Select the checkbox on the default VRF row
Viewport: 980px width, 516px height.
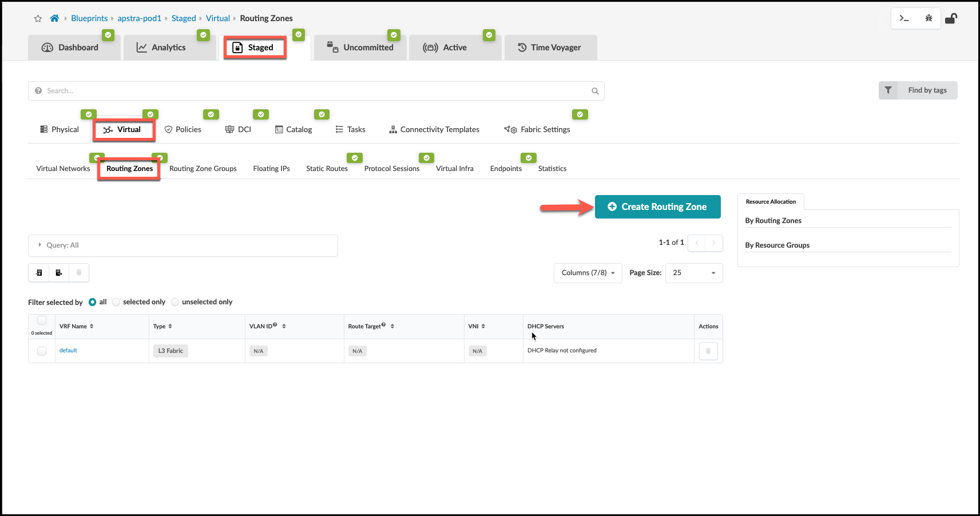coord(41,351)
